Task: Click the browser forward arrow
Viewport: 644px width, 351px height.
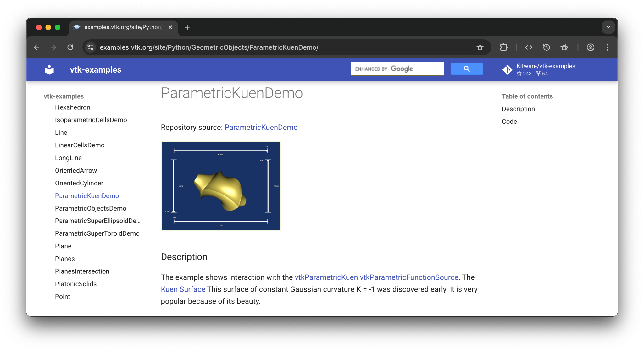Action: pos(53,47)
